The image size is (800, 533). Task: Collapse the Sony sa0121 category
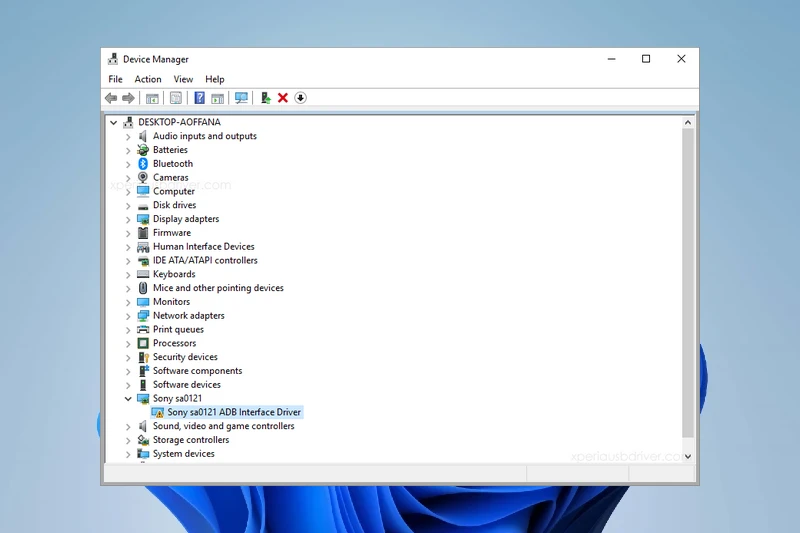128,399
